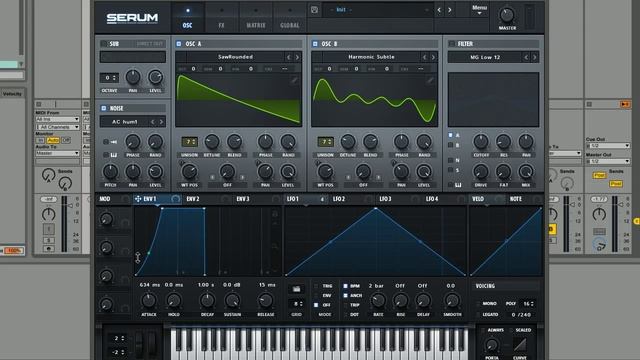The height and width of the screenshot is (360, 640).
Task: Open Ableton's MIDI From dropdown
Action: pyautogui.click(x=58, y=119)
